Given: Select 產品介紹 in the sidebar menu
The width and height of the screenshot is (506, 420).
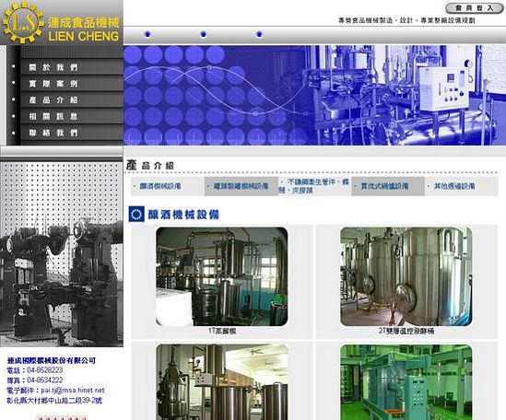Looking at the screenshot, I should pos(53,100).
